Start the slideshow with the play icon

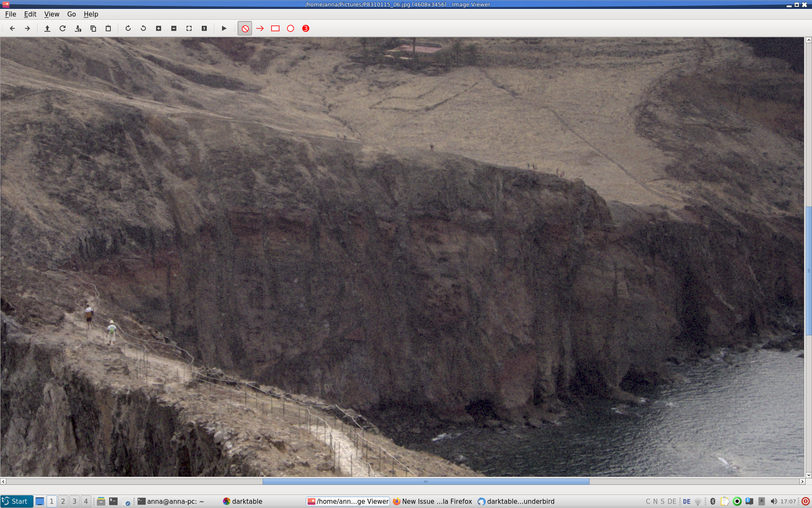(x=224, y=28)
